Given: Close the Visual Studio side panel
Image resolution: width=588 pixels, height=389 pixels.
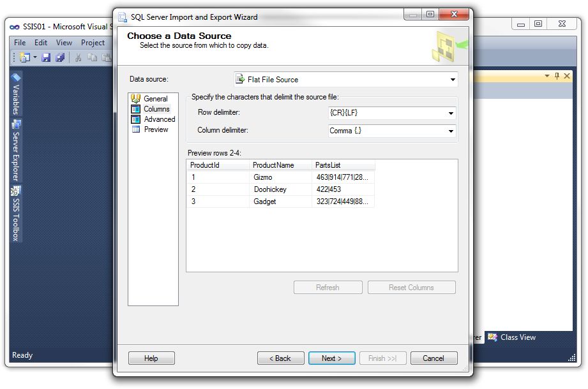Looking at the screenshot, I should pos(567,76).
